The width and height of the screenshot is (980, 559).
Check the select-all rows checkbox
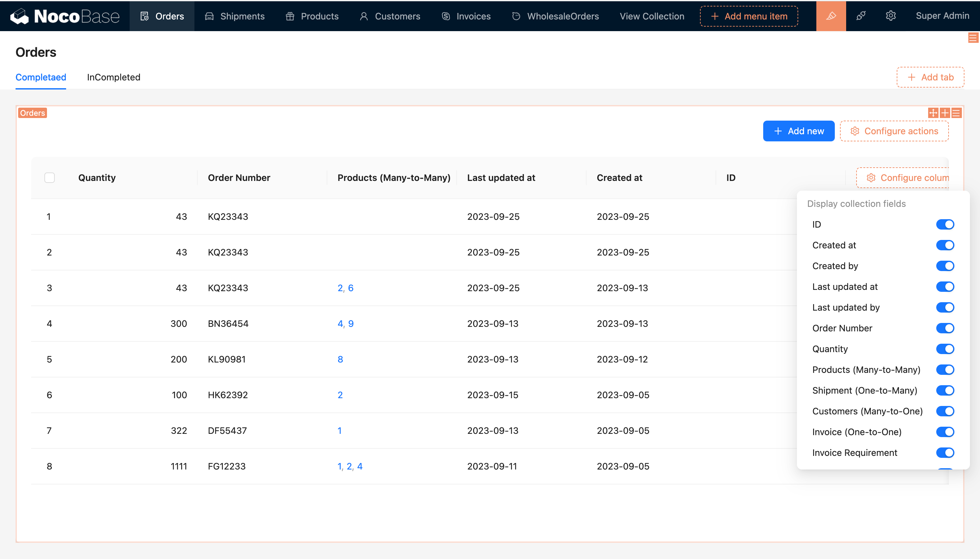pos(50,178)
